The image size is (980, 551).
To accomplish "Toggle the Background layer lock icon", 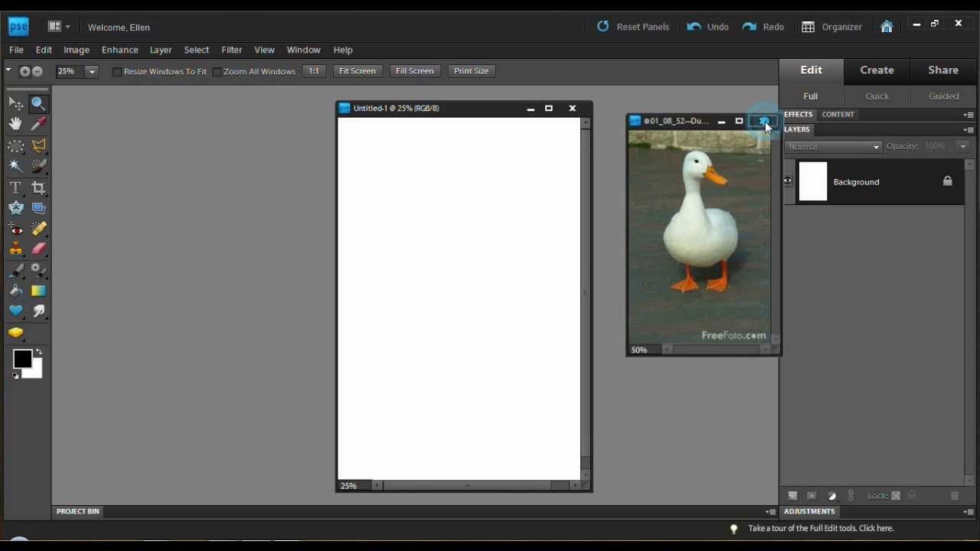I will pos(947,181).
